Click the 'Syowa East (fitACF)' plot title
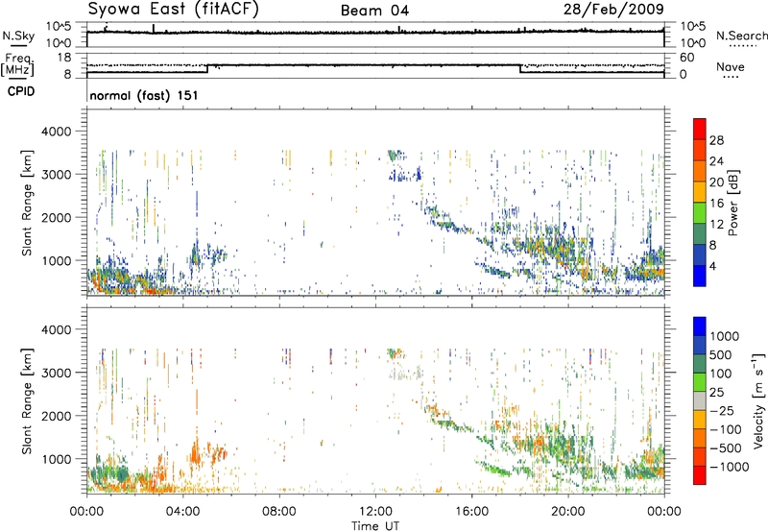Screen dimensions: 768x532 click(x=173, y=10)
